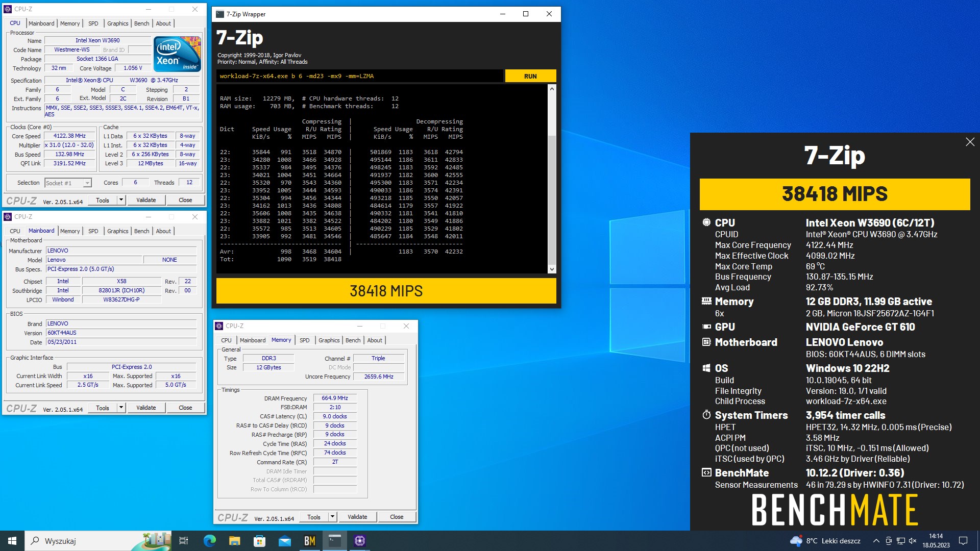980x551 pixels.
Task: Switch to Mainboard tab in top CPU-Z window
Action: [x=41, y=23]
